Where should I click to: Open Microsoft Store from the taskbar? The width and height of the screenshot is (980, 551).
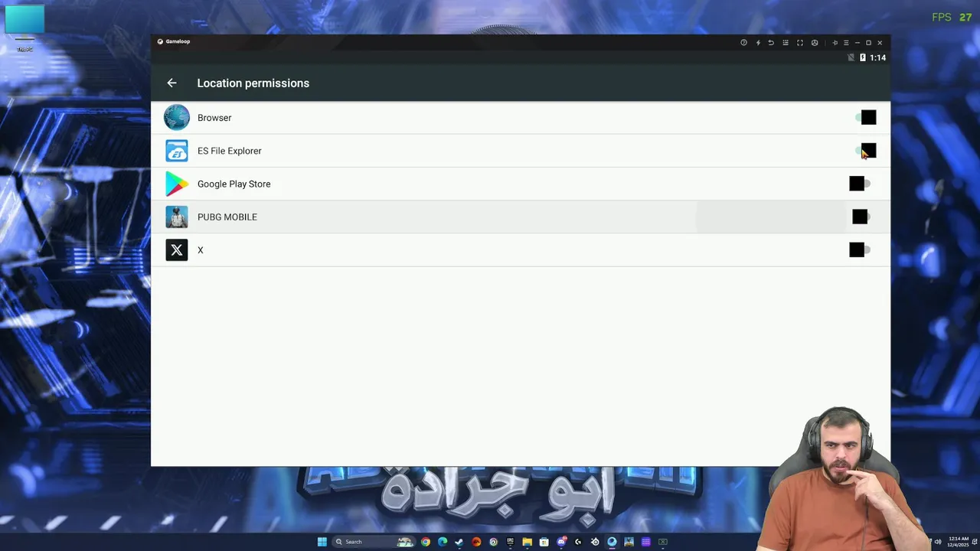tap(544, 542)
